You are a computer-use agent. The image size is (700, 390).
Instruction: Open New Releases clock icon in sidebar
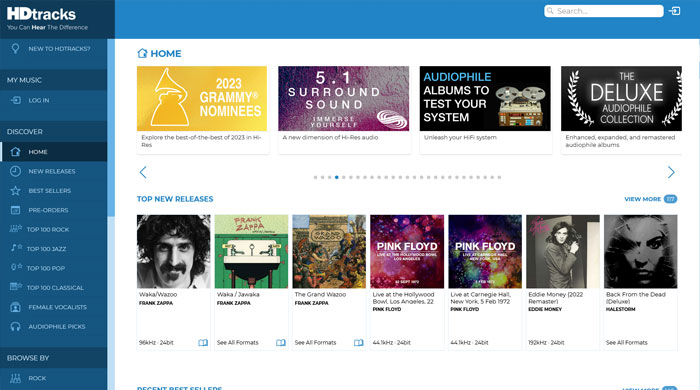(15, 171)
